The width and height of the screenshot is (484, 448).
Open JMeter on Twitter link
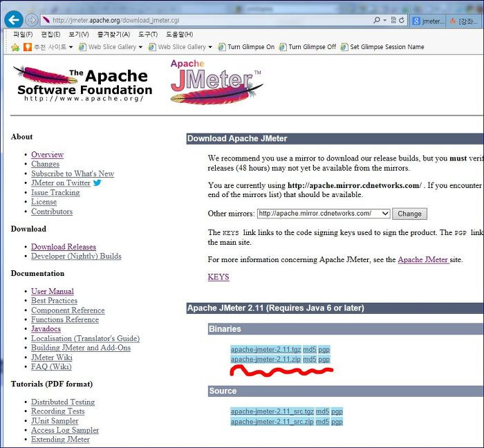[x=61, y=183]
